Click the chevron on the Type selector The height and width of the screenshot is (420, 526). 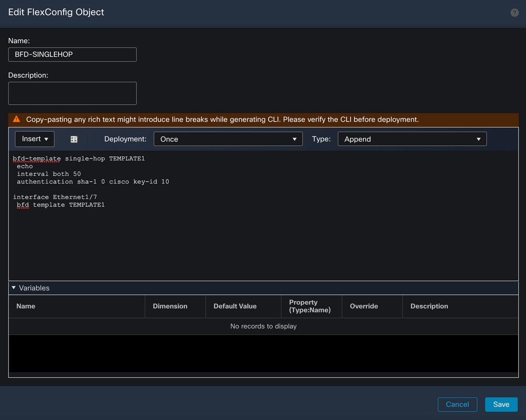[479, 139]
